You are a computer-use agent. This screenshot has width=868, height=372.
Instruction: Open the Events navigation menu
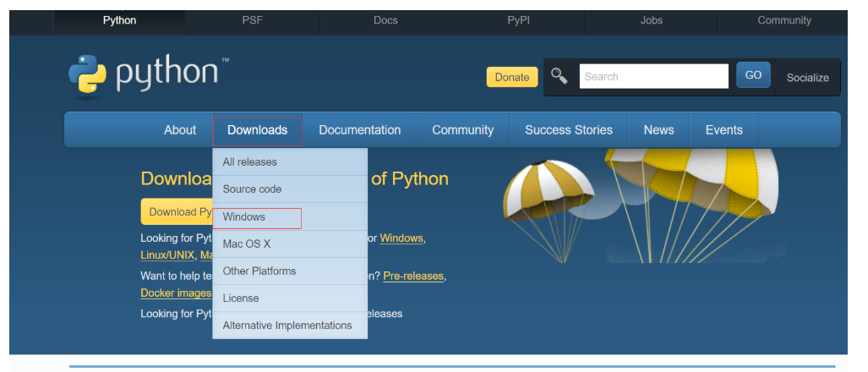point(724,130)
